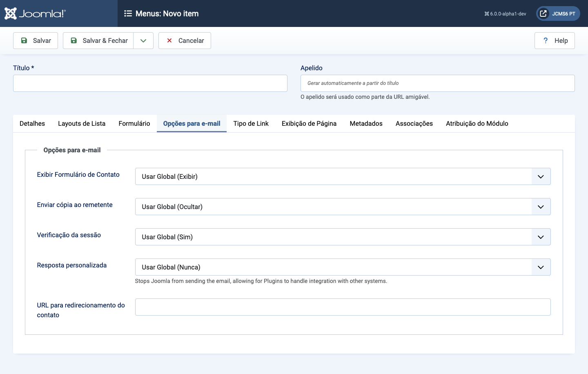Open the Tipo de Link tab
Screen dimensions: 588x374
tap(251, 123)
